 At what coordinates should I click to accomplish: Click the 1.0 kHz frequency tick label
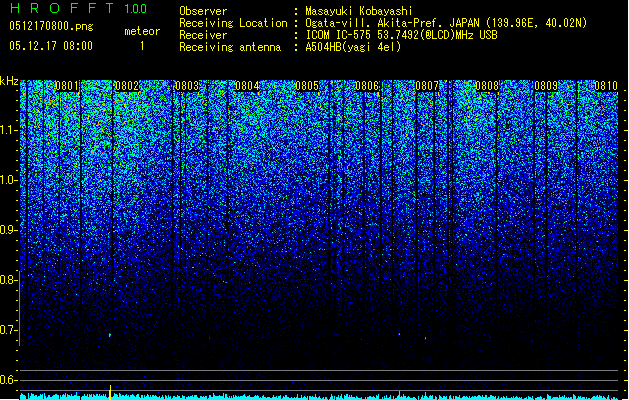pos(8,180)
